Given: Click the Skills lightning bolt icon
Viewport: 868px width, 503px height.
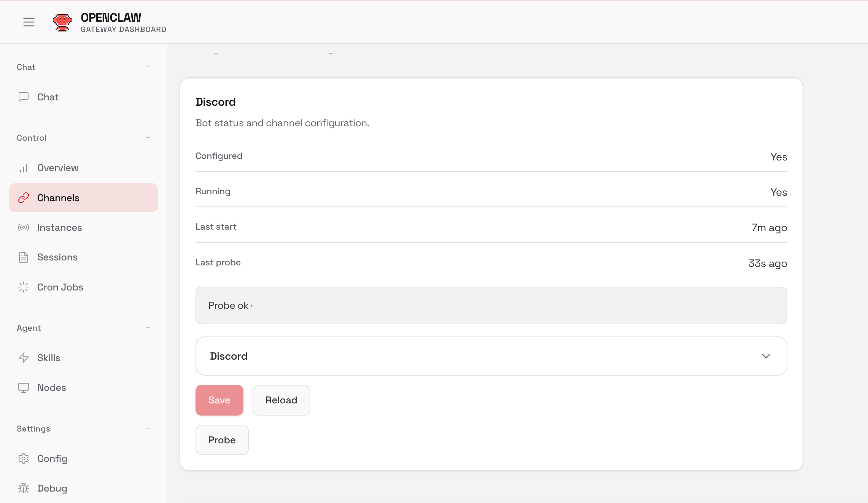Looking at the screenshot, I should coord(24,358).
